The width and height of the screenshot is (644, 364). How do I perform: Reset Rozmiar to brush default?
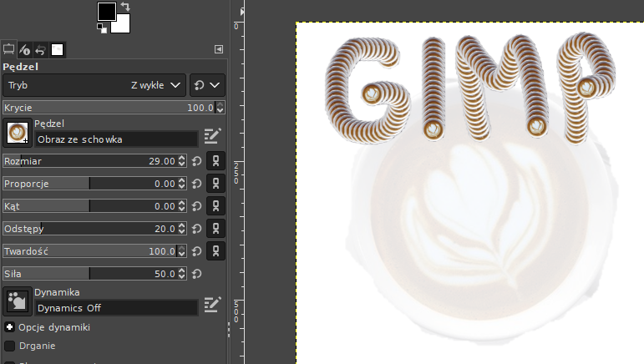[197, 161]
